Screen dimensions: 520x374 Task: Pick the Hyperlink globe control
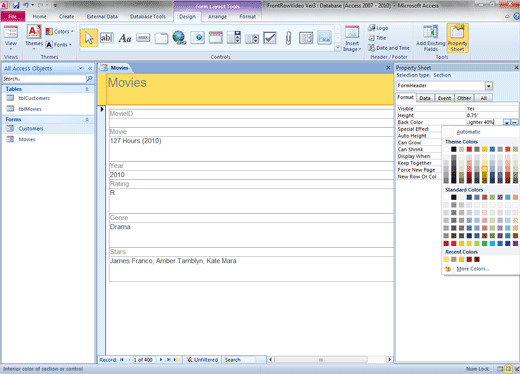179,38
